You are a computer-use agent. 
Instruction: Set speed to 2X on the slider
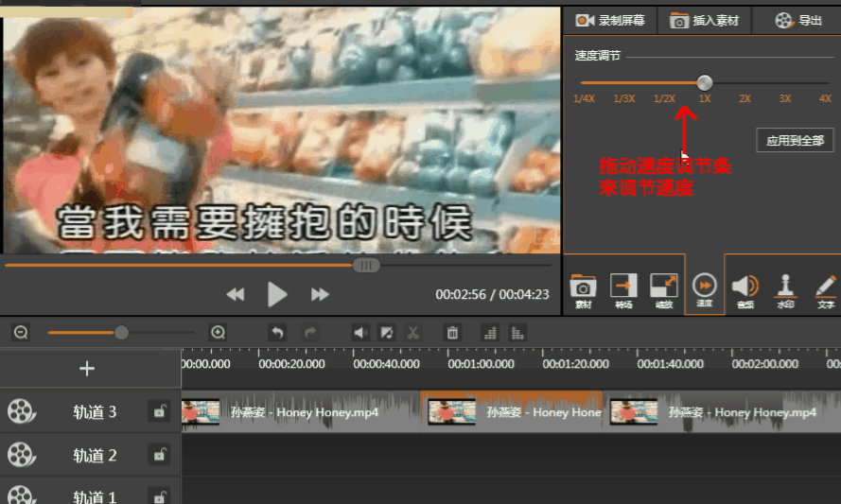point(745,98)
